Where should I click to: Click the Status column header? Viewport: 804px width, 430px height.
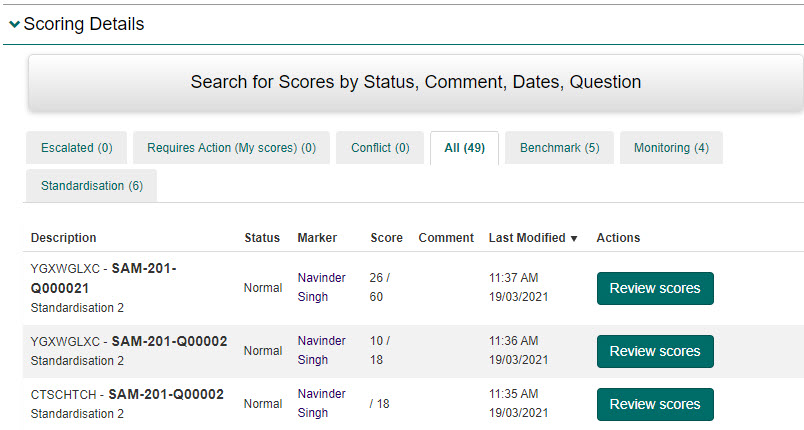[262, 238]
